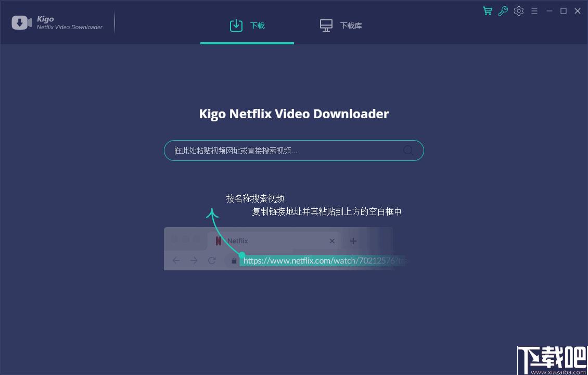Minimize the Kigo window
The width and height of the screenshot is (588, 375).
click(549, 11)
